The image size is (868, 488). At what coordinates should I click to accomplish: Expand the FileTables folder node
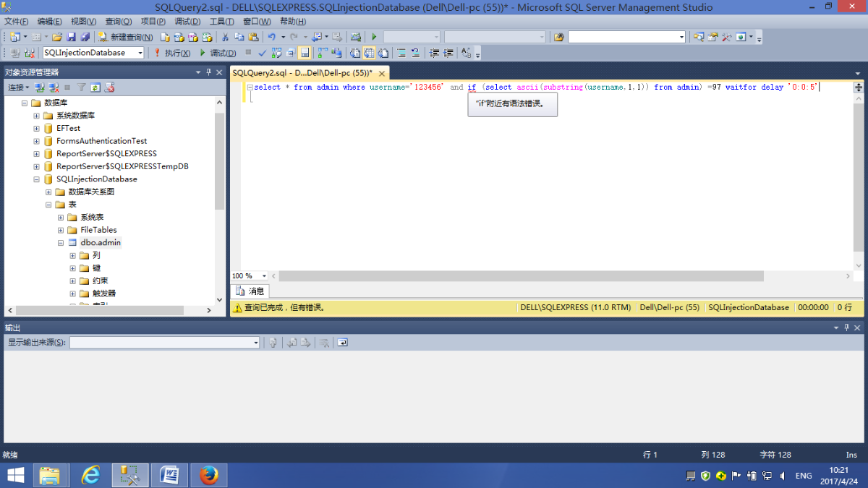[x=61, y=230]
